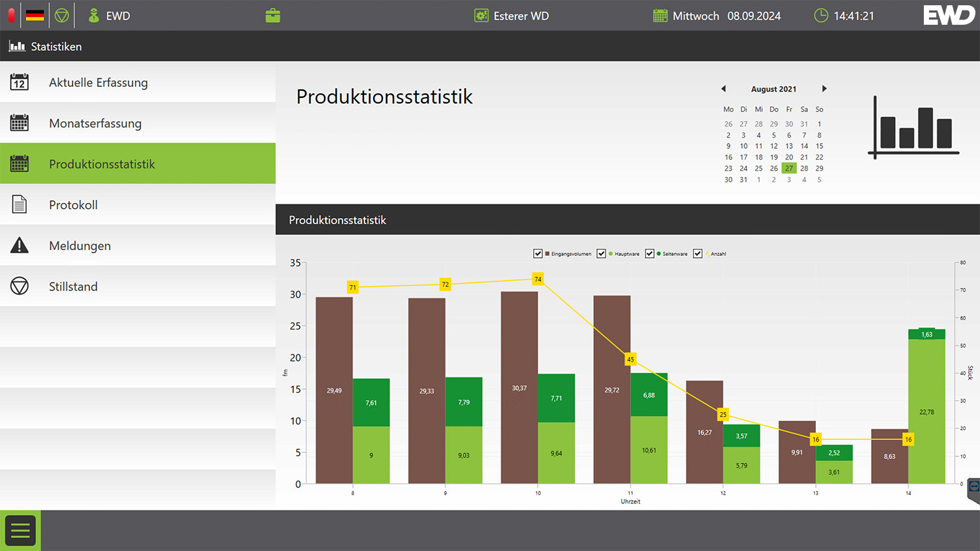Toggle the Hauptware series checkbox
The width and height of the screenshot is (980, 551).
click(x=601, y=253)
